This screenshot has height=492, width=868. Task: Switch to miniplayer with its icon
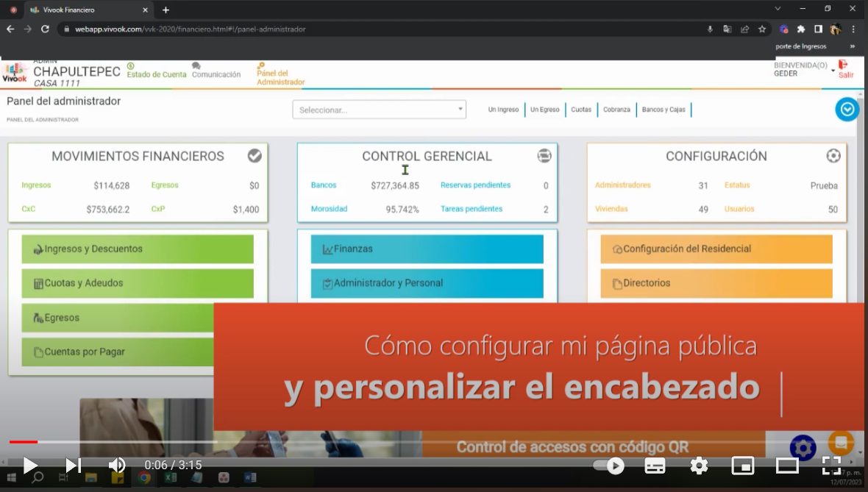point(743,466)
